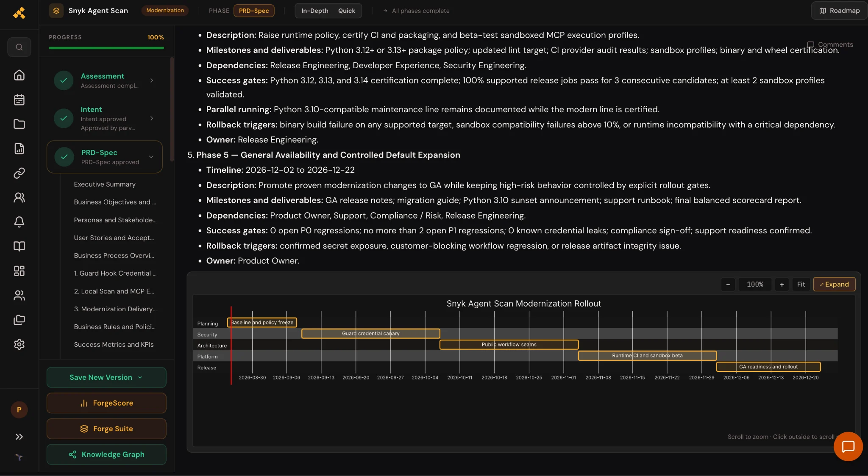
Task: Open the users icon below link icon
Action: 19,197
